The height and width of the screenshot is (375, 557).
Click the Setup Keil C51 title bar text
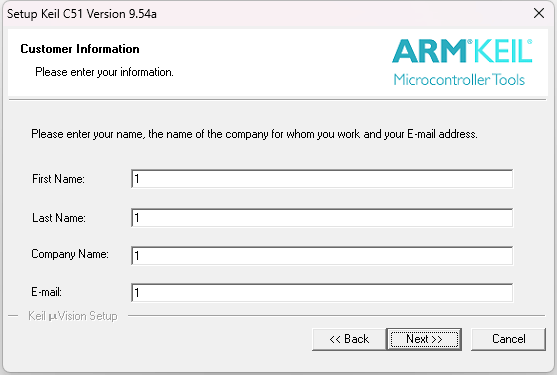point(82,14)
